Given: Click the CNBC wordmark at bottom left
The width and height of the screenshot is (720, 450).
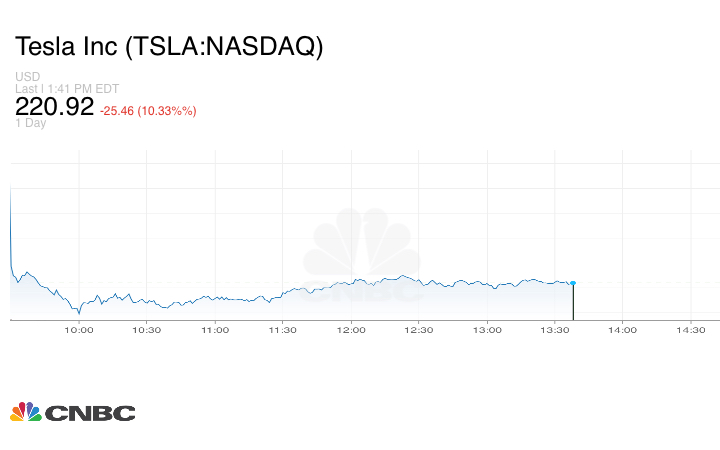Looking at the screenshot, I should pyautogui.click(x=89, y=412).
